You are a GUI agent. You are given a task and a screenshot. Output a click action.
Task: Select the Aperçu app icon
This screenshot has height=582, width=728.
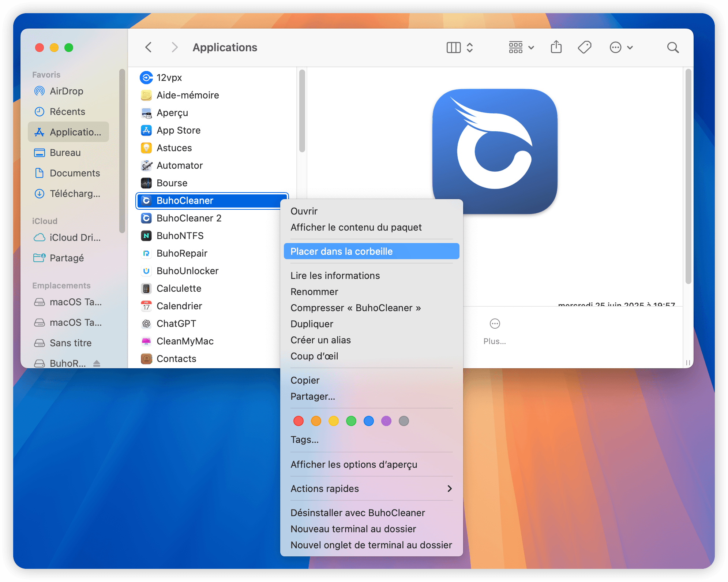point(146,113)
